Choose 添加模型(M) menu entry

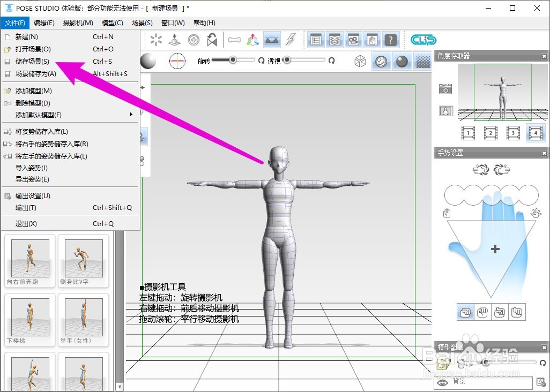(x=70, y=91)
